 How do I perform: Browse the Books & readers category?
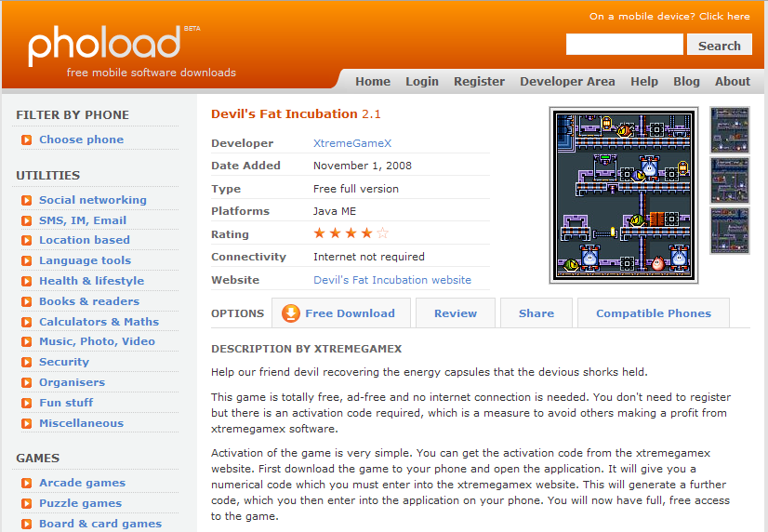click(89, 301)
